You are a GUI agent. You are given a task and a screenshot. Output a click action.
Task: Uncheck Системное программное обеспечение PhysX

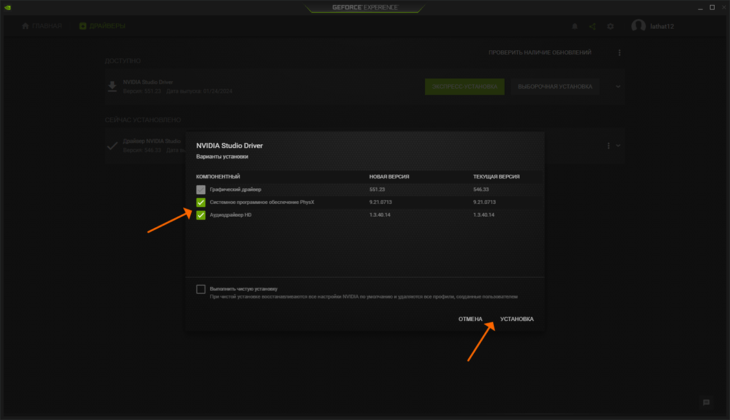tap(201, 202)
